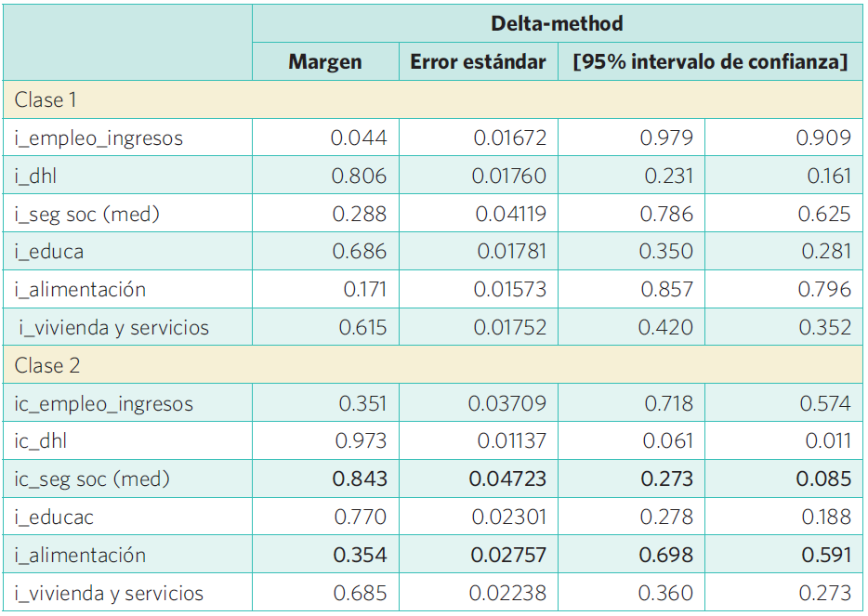Click the Delta-method column header
Image resolution: width=868 pixels, height=616 pixels.
[557, 23]
